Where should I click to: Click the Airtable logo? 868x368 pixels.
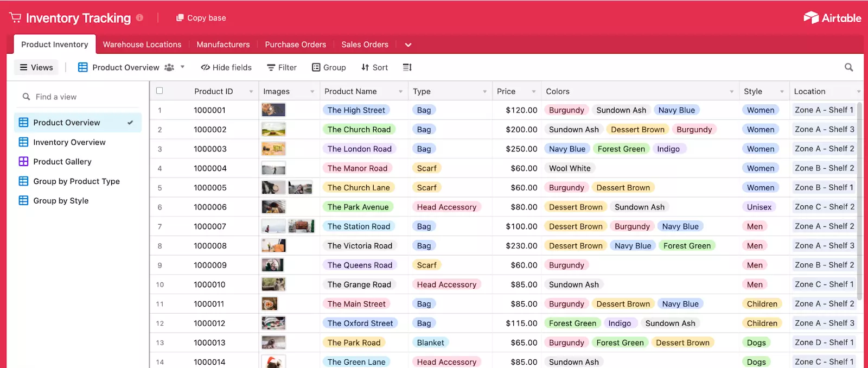(832, 18)
